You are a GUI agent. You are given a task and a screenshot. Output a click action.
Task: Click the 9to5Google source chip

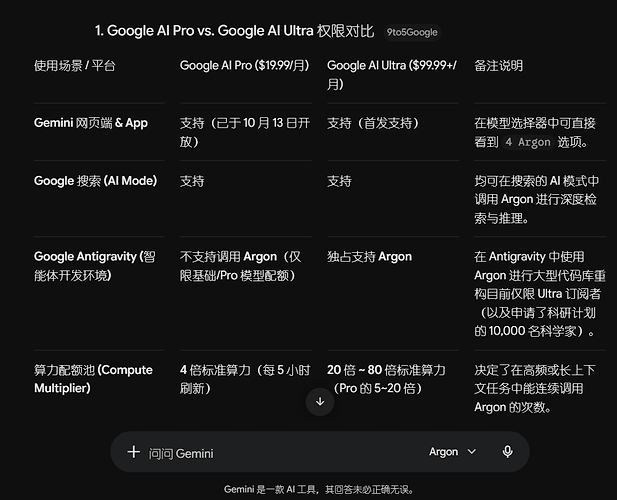412,32
